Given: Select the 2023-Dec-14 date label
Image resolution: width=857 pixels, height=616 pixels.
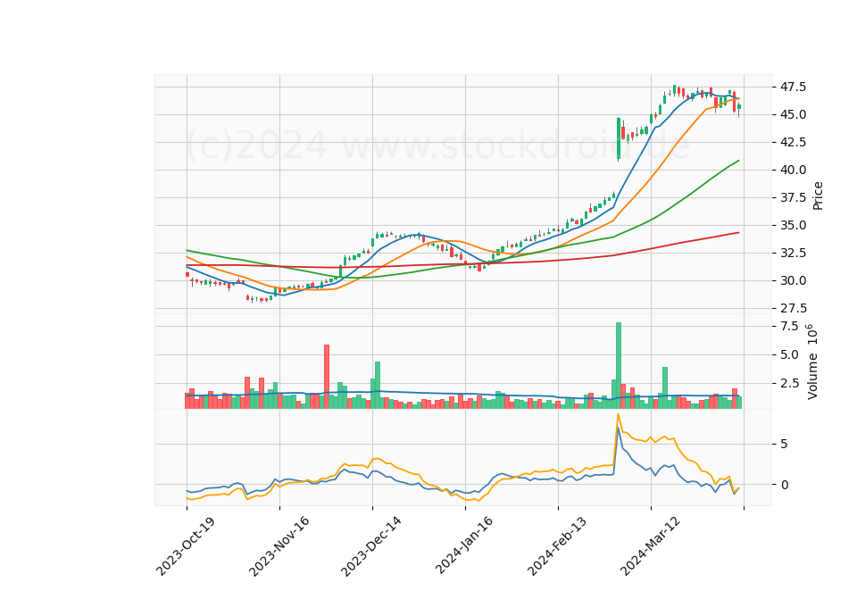Looking at the screenshot, I should tap(371, 546).
